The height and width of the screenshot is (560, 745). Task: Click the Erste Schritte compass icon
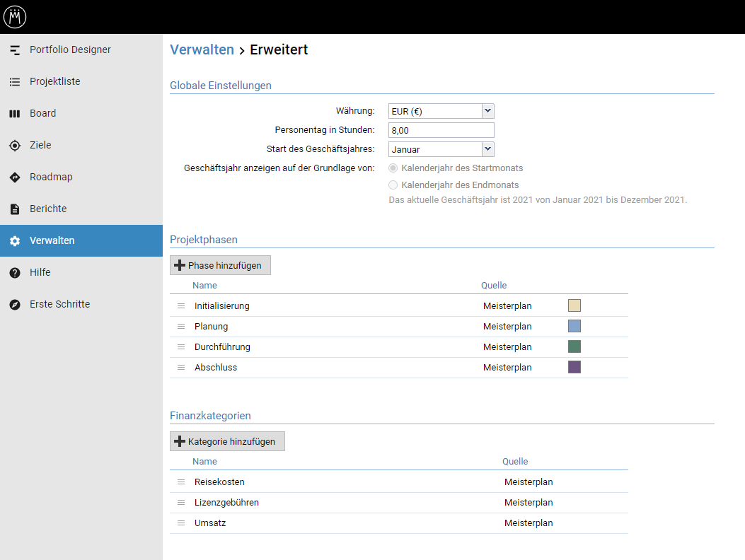pyautogui.click(x=15, y=305)
